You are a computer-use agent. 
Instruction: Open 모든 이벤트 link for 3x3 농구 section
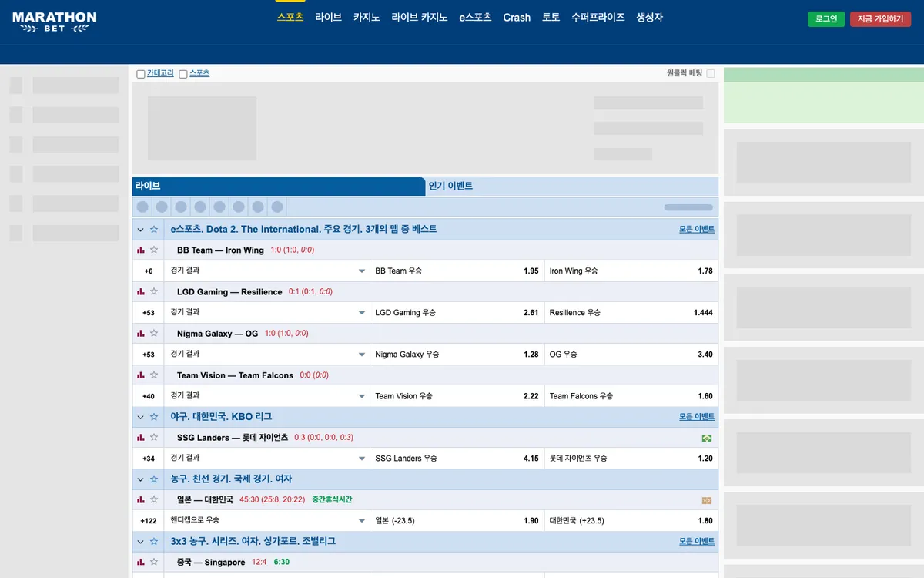tap(697, 542)
